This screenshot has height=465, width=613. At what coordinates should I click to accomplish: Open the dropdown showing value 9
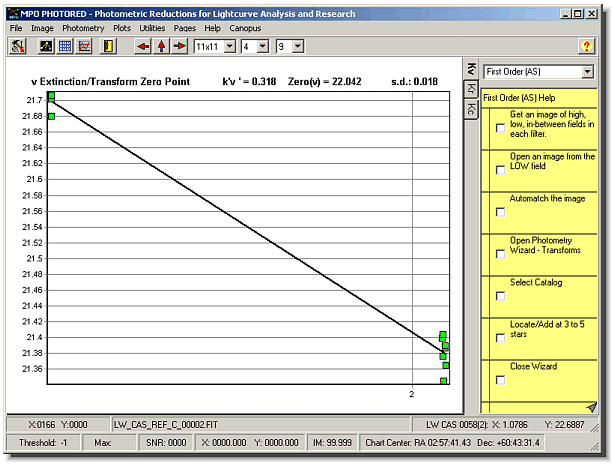(298, 47)
